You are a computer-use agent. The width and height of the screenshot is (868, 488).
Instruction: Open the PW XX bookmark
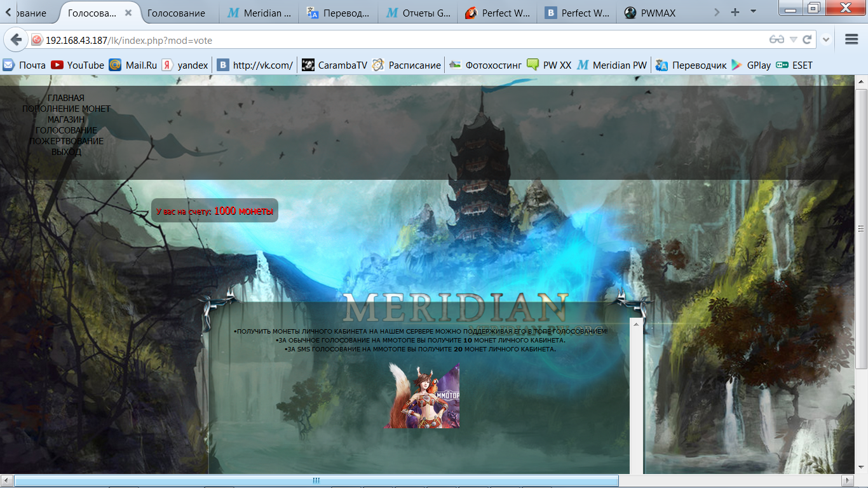pos(549,65)
